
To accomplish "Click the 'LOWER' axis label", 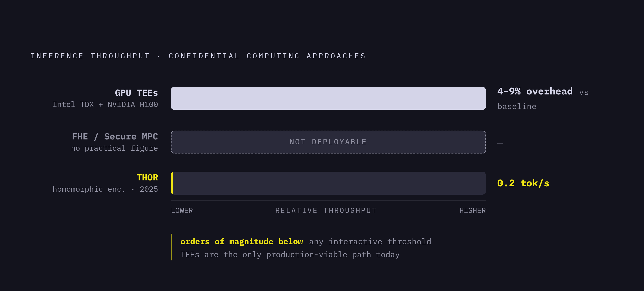I will coord(182,211).
